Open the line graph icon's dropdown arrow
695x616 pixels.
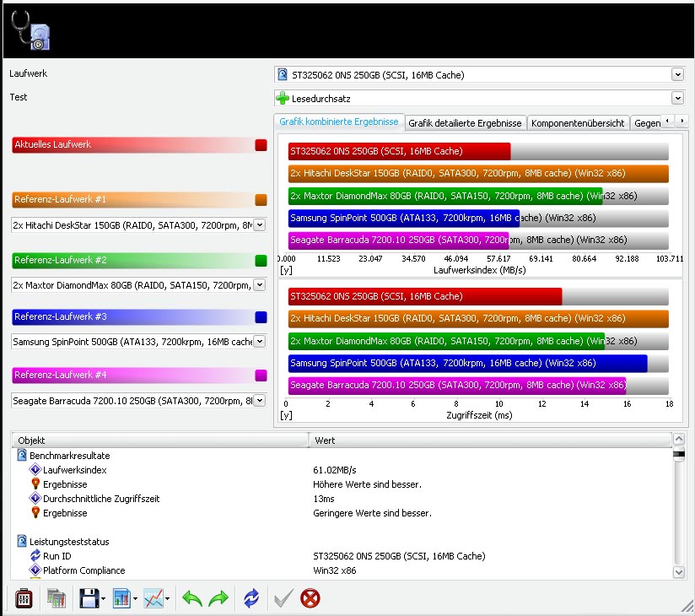[x=167, y=599]
